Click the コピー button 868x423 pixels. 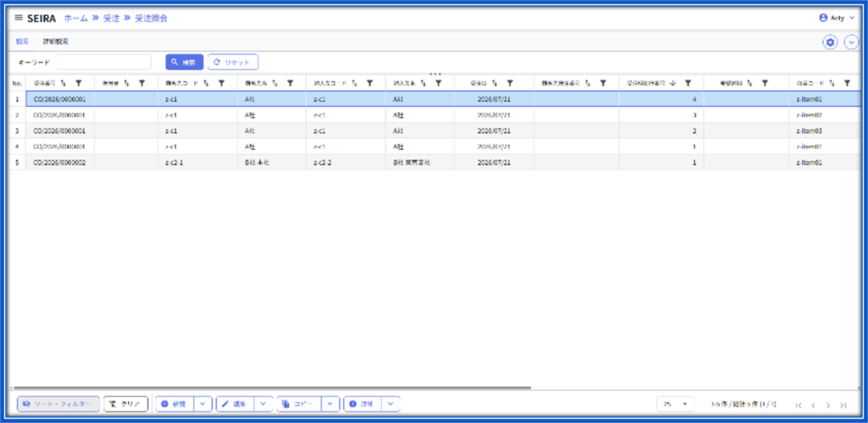(299, 404)
